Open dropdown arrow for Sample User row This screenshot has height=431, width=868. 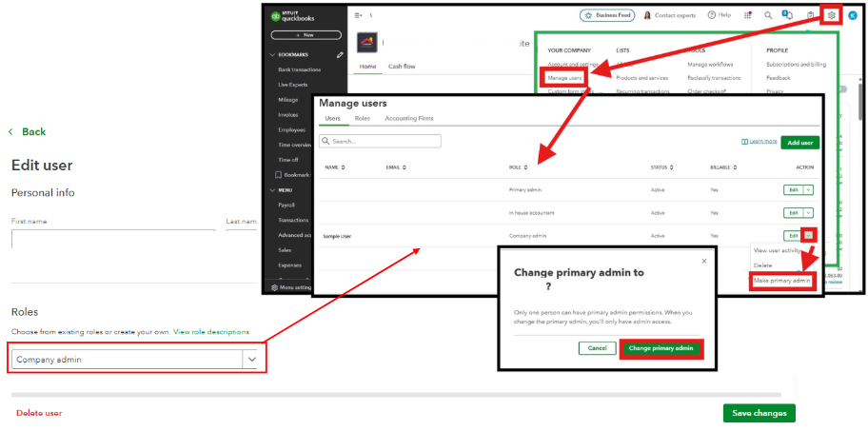pyautogui.click(x=808, y=236)
